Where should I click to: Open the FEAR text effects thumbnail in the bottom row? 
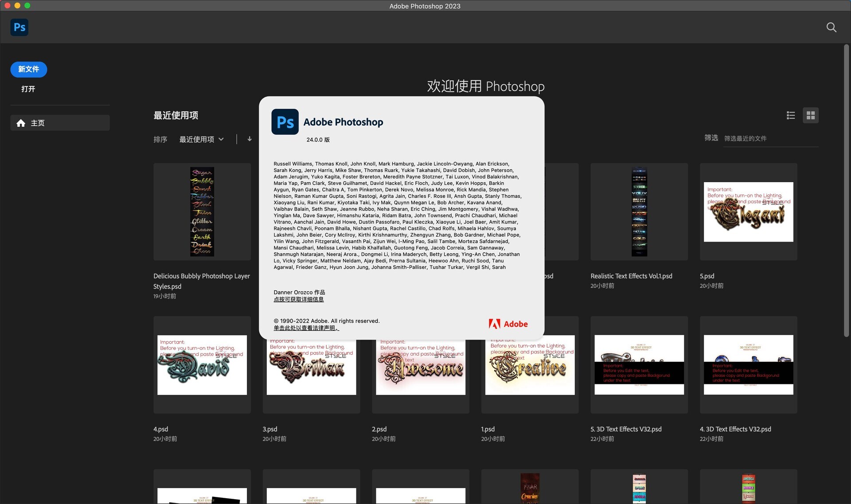tap(530, 488)
